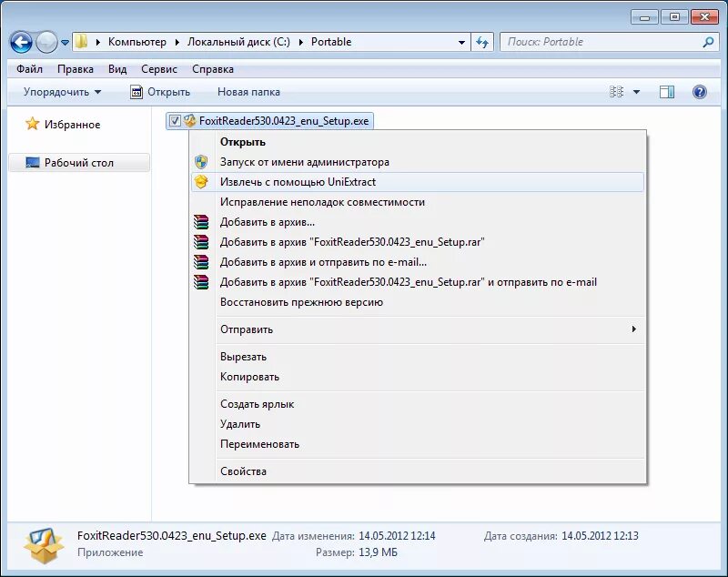Open the view options dropdown arrow

(x=636, y=92)
